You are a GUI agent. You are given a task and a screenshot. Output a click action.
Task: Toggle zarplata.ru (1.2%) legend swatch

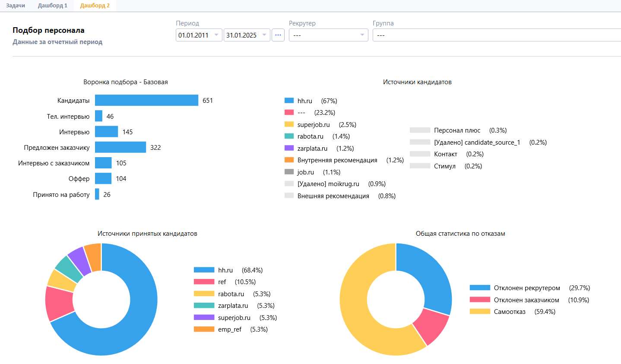pyautogui.click(x=289, y=148)
